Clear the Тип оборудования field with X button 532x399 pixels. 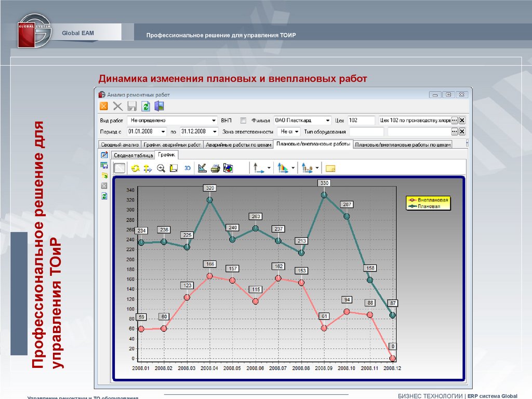coord(462,132)
